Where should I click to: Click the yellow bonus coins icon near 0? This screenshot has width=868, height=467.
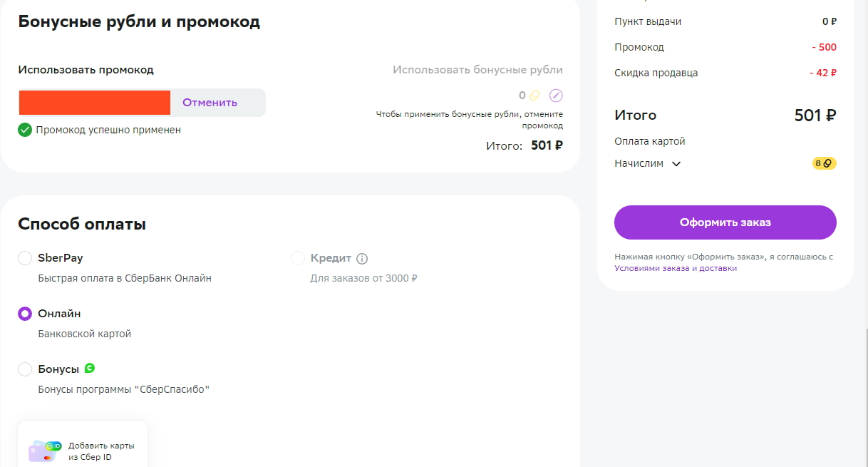click(x=534, y=96)
